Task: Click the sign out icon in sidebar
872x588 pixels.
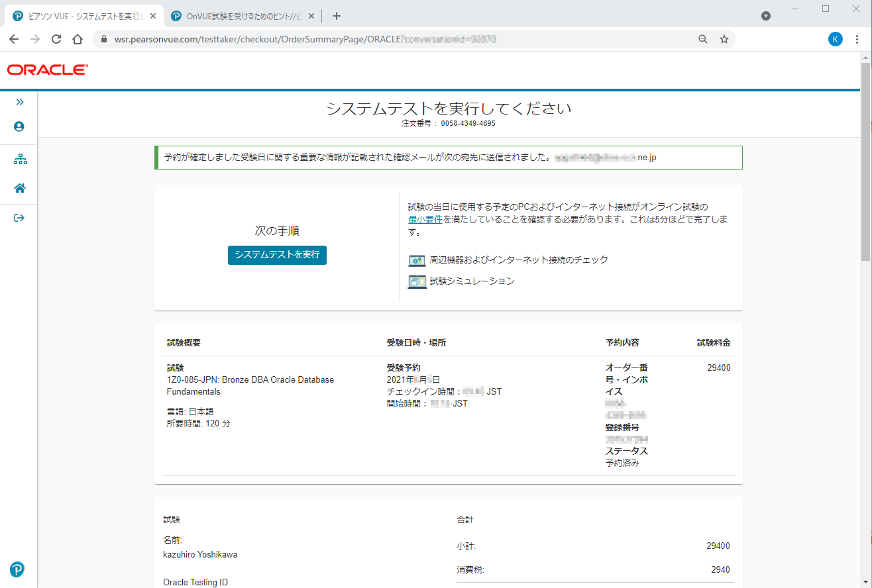Action: (x=19, y=218)
